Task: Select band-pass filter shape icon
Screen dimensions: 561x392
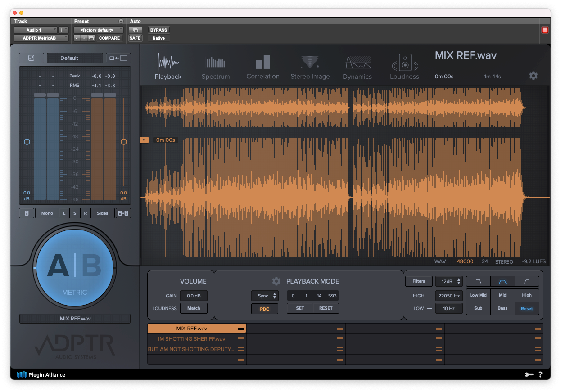Action: 502,281
